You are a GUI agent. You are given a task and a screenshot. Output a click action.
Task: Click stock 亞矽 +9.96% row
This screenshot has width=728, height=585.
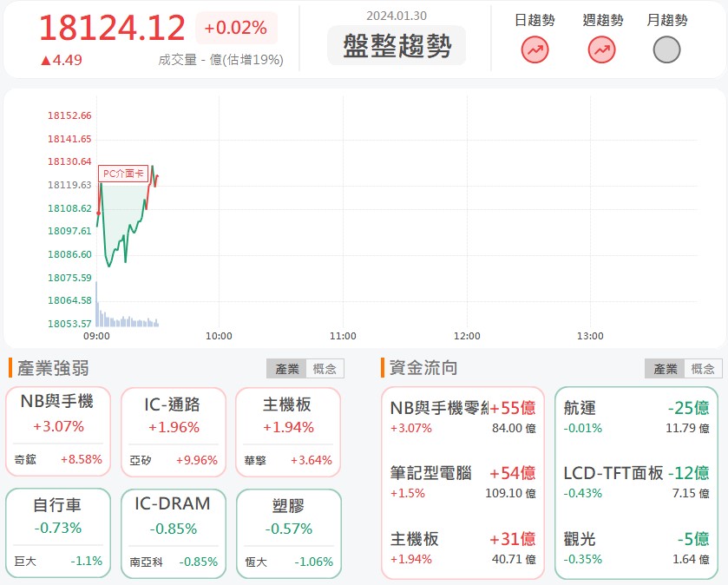[x=174, y=461]
